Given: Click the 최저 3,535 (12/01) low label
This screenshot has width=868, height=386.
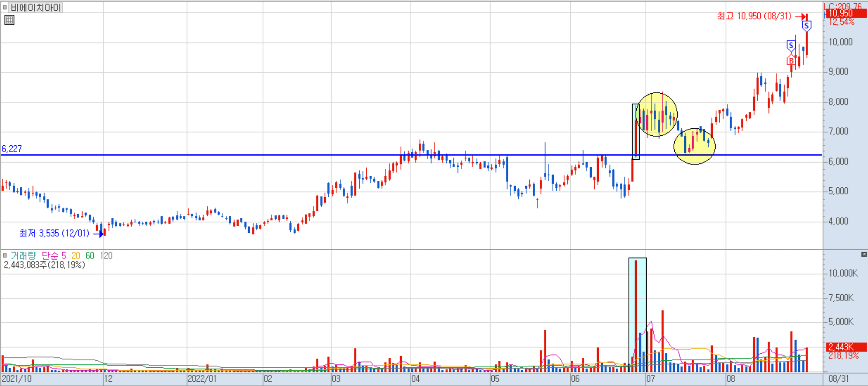Looking at the screenshot, I should coord(54,233).
